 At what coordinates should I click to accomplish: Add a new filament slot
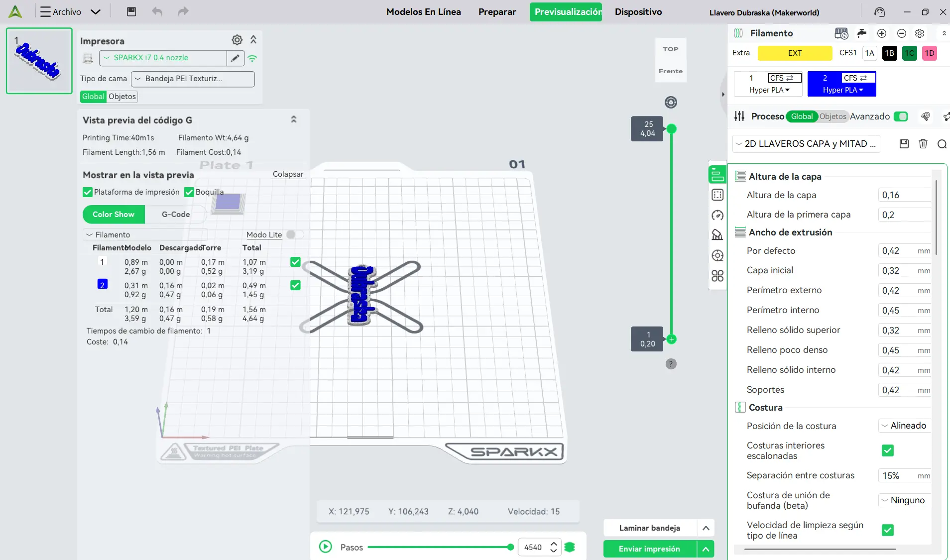coord(882,33)
